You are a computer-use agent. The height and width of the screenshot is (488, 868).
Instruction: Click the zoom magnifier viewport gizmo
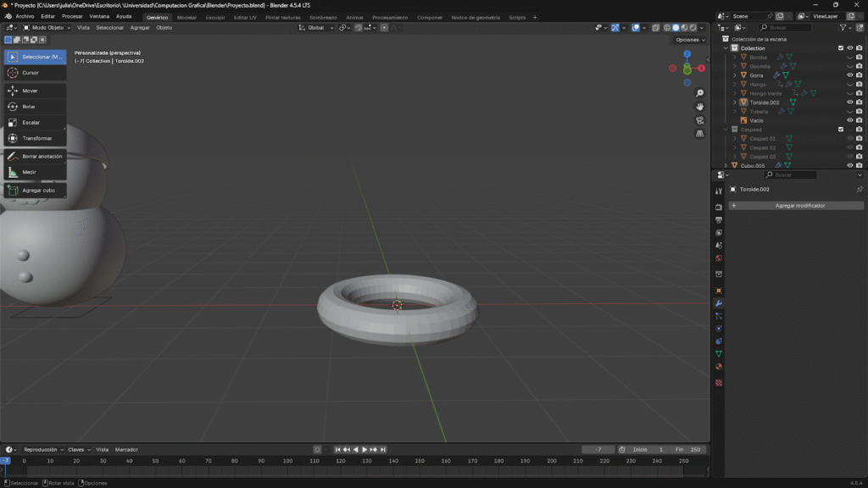coord(700,93)
